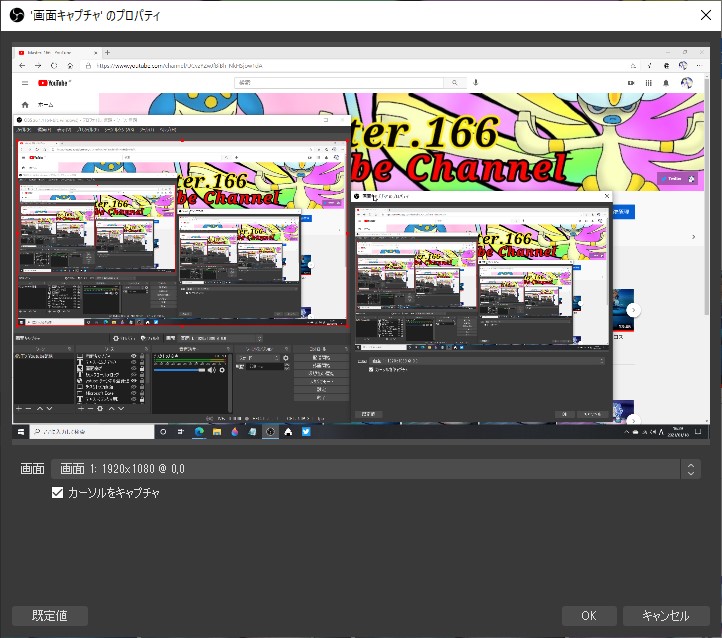The image size is (722, 638).
Task: Click the 既定値 defaults button
Action: [50, 615]
